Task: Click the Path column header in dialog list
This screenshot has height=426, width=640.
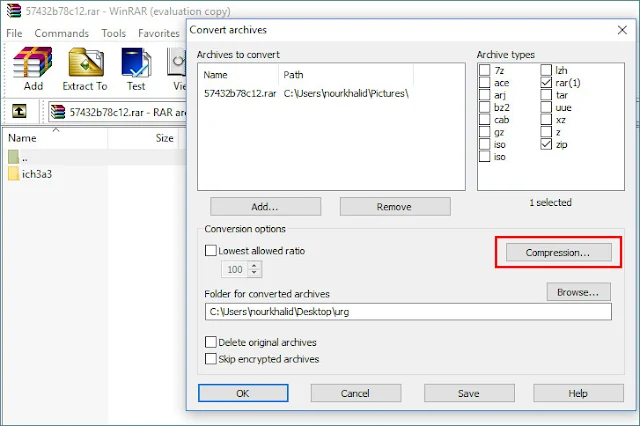Action: click(346, 75)
